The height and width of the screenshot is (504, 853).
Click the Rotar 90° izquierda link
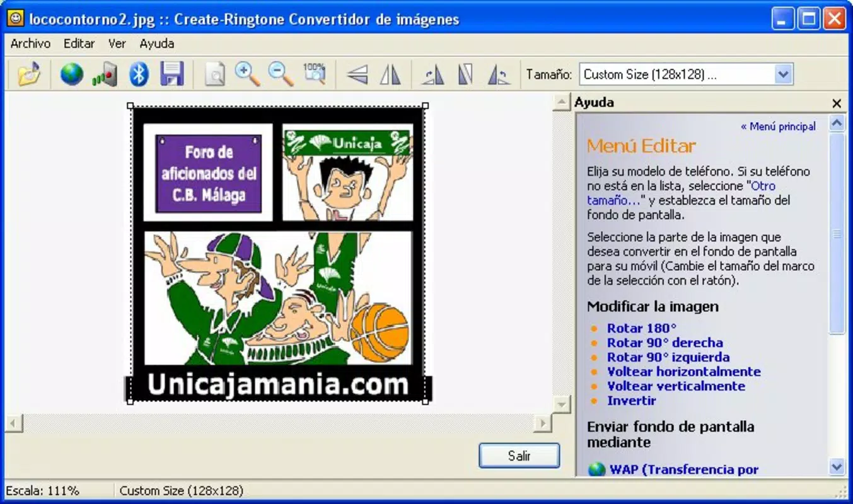[x=668, y=357]
